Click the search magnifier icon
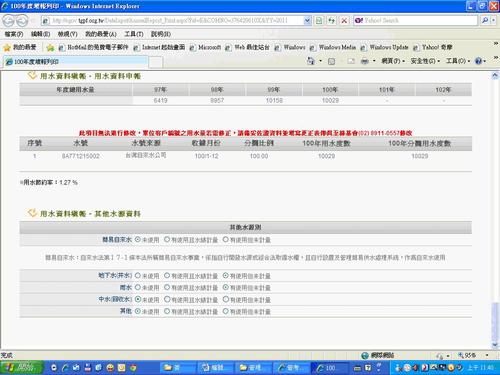Image resolution: width=500 pixels, height=375 pixels. (x=485, y=20)
